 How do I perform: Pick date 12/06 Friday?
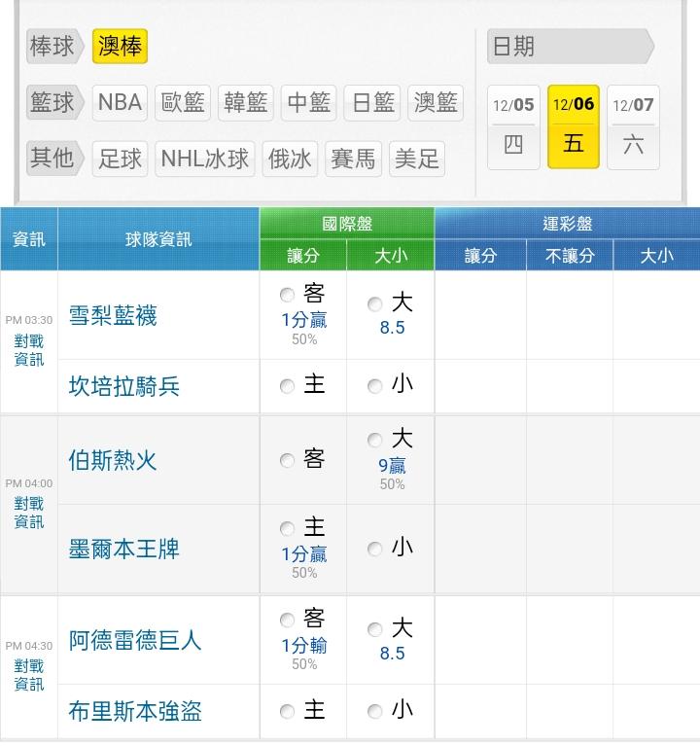pyautogui.click(x=574, y=127)
